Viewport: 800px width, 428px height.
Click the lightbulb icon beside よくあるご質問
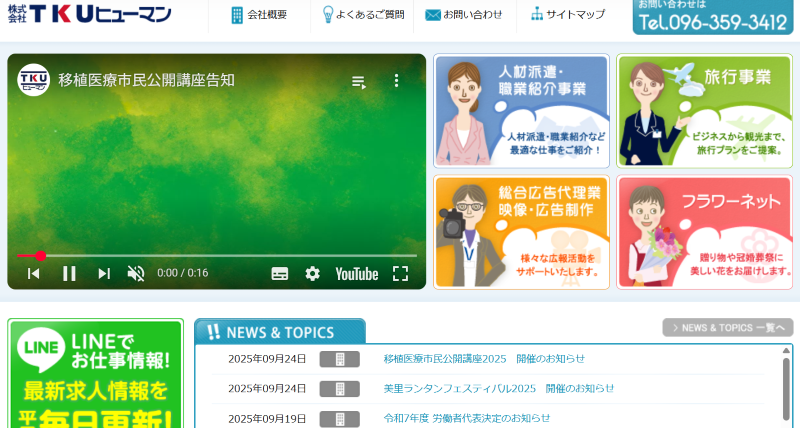coord(328,14)
